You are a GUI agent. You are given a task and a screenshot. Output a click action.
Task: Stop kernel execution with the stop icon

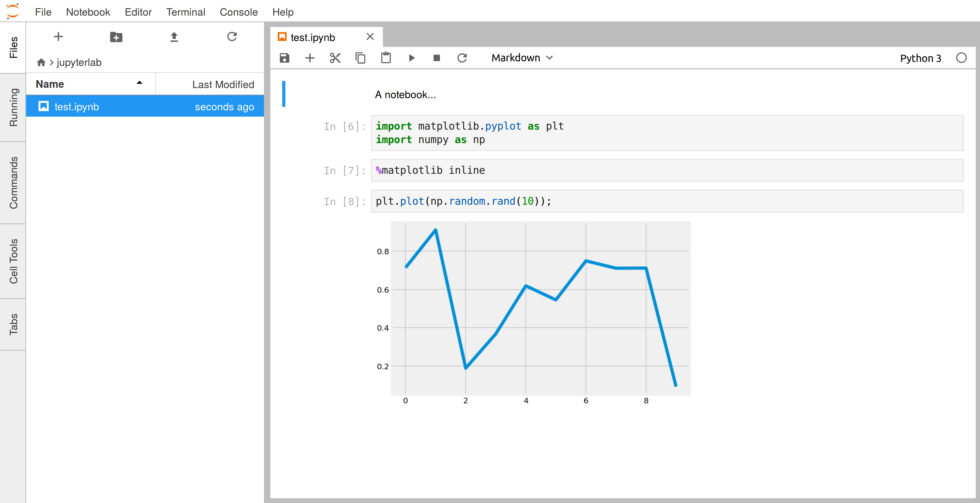coord(436,58)
